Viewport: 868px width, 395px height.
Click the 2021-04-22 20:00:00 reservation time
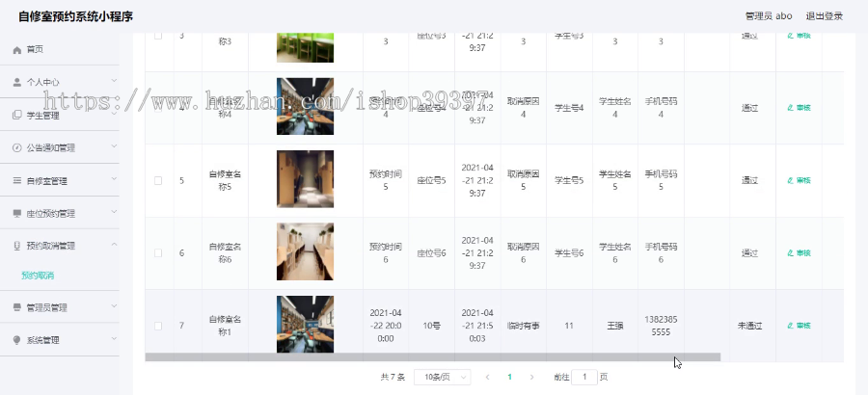coord(385,326)
